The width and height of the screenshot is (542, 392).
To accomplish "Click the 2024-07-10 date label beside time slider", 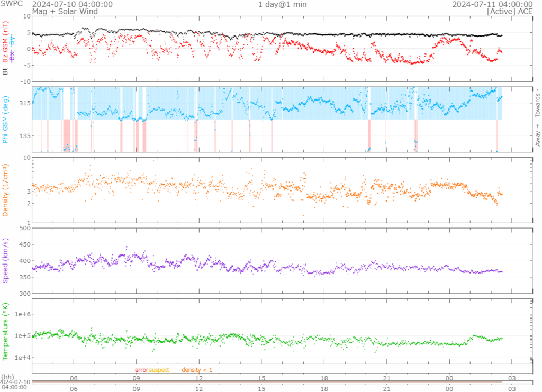I will (x=15, y=382).
